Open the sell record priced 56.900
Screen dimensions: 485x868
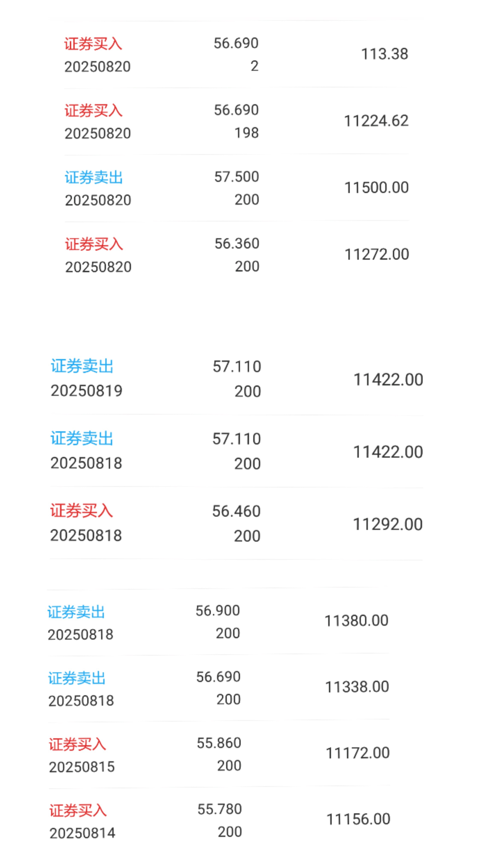click(x=218, y=622)
